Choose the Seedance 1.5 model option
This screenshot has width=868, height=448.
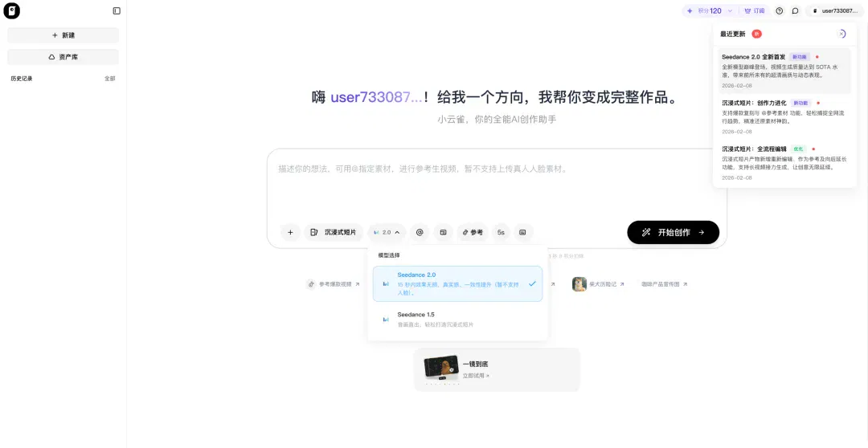[x=458, y=319]
